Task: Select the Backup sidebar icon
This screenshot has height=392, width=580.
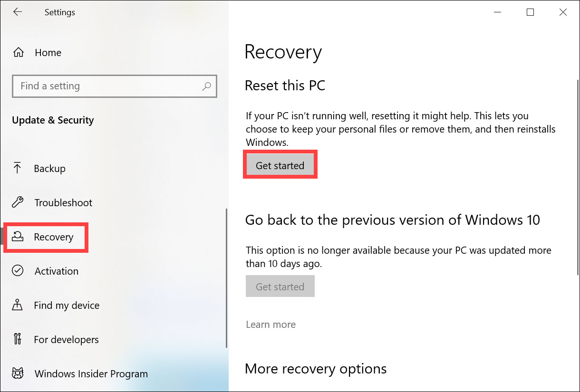Action: coord(17,168)
